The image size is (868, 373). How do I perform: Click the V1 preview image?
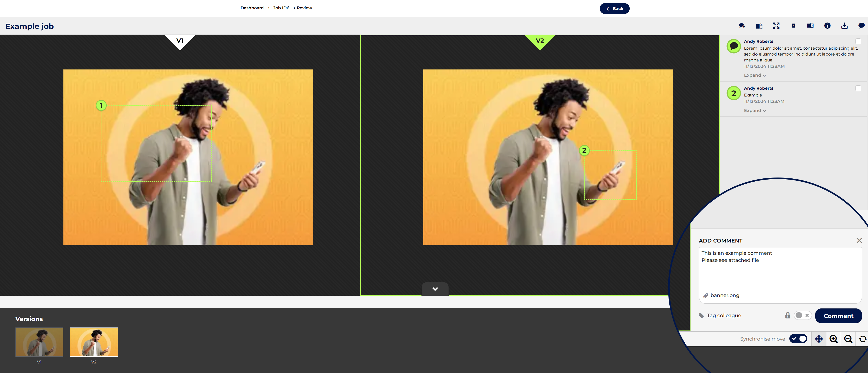tap(188, 157)
